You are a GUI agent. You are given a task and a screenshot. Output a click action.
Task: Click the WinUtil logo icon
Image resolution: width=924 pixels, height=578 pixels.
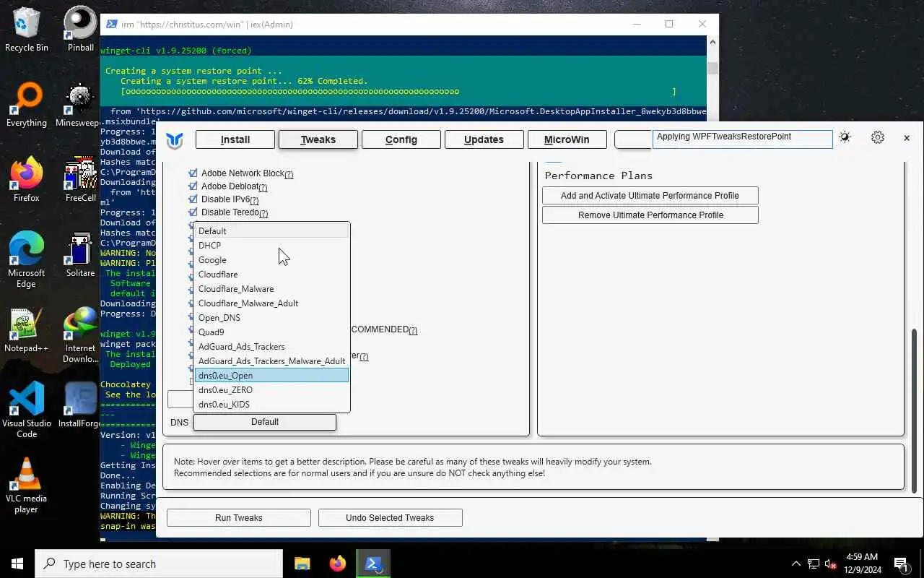(x=174, y=139)
